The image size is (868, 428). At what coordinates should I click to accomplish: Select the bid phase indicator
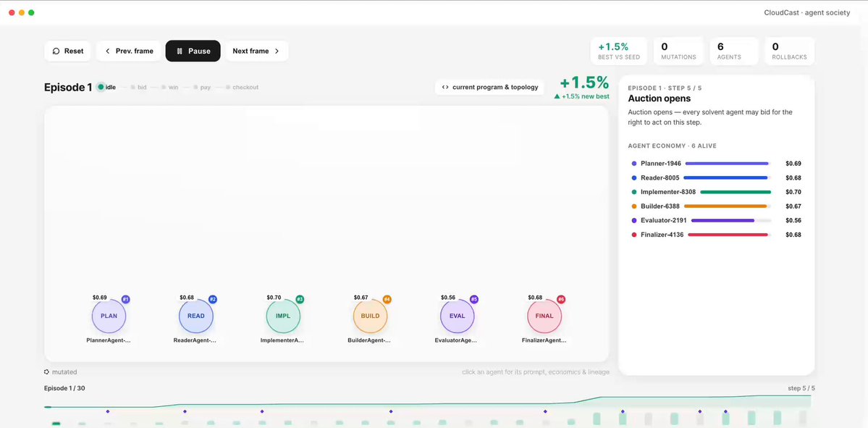tap(138, 88)
